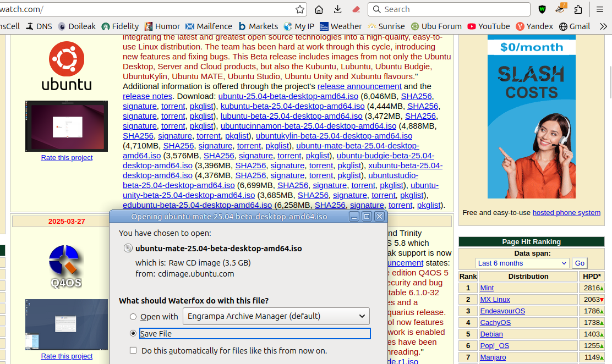The height and width of the screenshot is (364, 612).
Task: Expand the Engrampa Archive Manager dropdown
Action: [x=276, y=316]
